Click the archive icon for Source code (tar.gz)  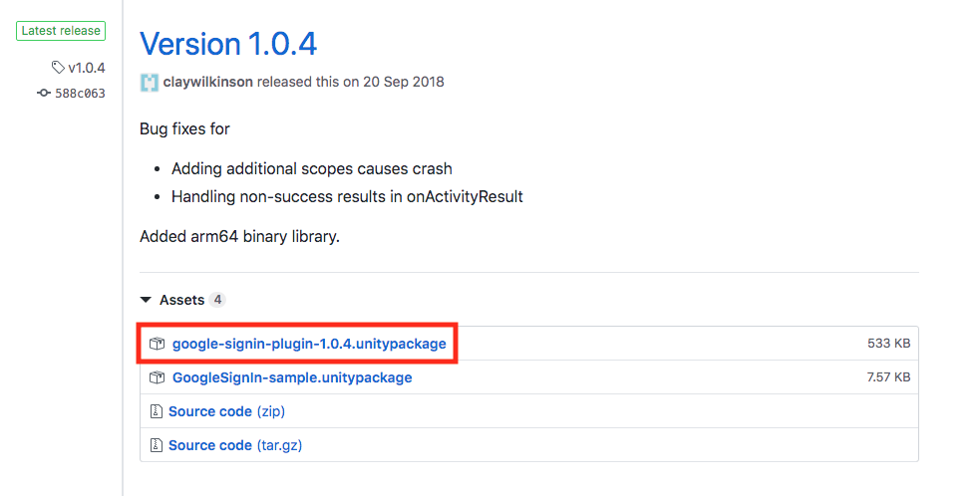click(157, 445)
